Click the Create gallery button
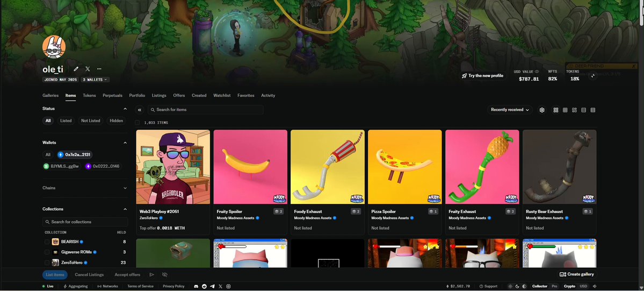The image size is (644, 291). [x=577, y=274]
